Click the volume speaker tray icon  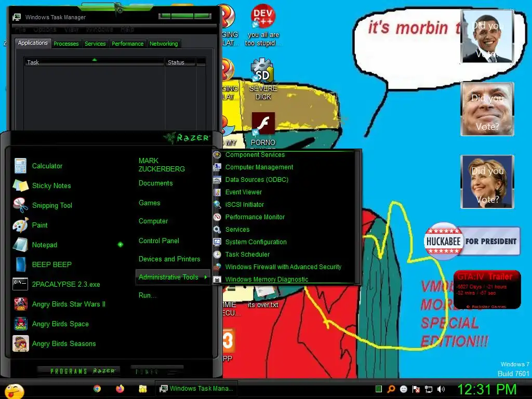441,389
